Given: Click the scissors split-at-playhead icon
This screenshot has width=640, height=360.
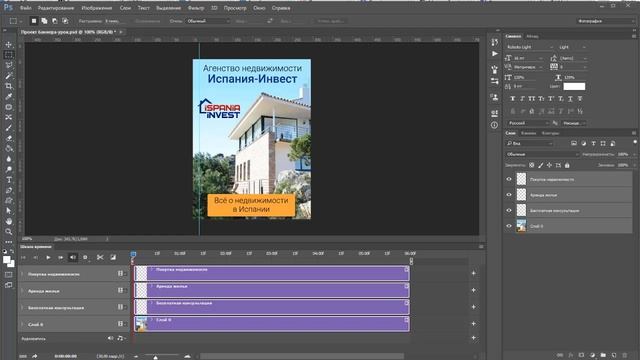Looking at the screenshot, I should 100,257.
